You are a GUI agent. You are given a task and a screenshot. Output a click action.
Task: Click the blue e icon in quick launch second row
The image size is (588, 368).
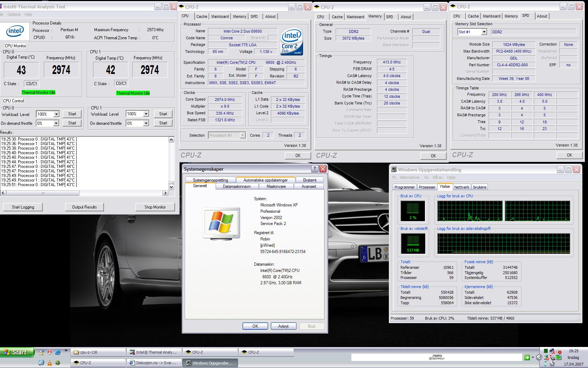click(x=41, y=363)
